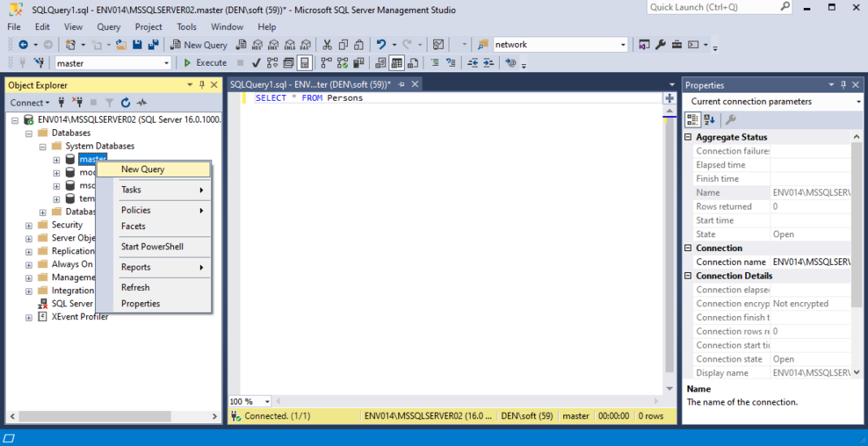Click the New Query toolbar button
The image size is (868, 446).
pyautogui.click(x=199, y=45)
